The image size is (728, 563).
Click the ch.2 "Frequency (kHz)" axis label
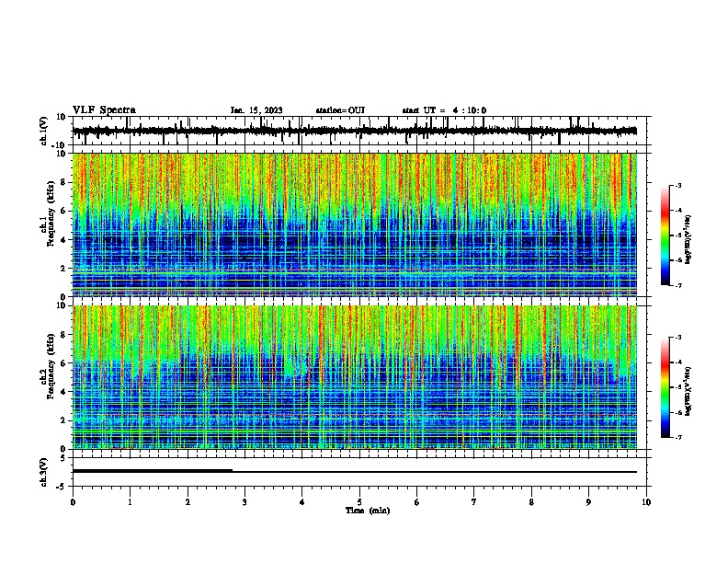51,366
